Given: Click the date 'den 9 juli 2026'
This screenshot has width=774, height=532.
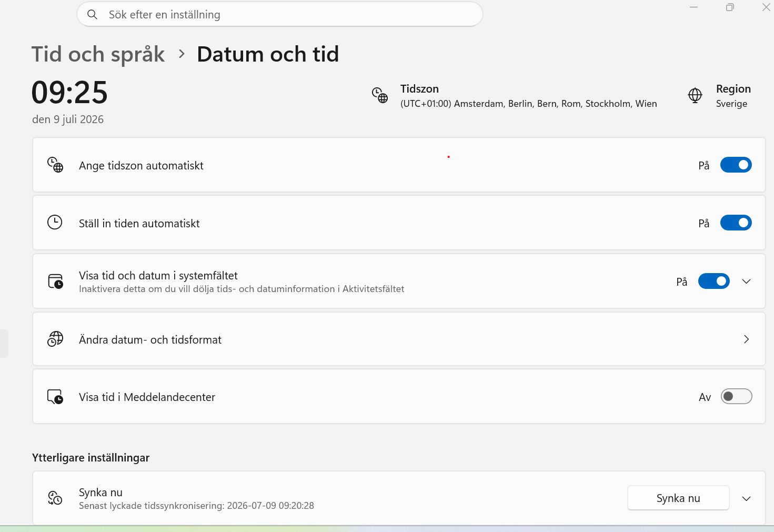Looking at the screenshot, I should (x=68, y=119).
